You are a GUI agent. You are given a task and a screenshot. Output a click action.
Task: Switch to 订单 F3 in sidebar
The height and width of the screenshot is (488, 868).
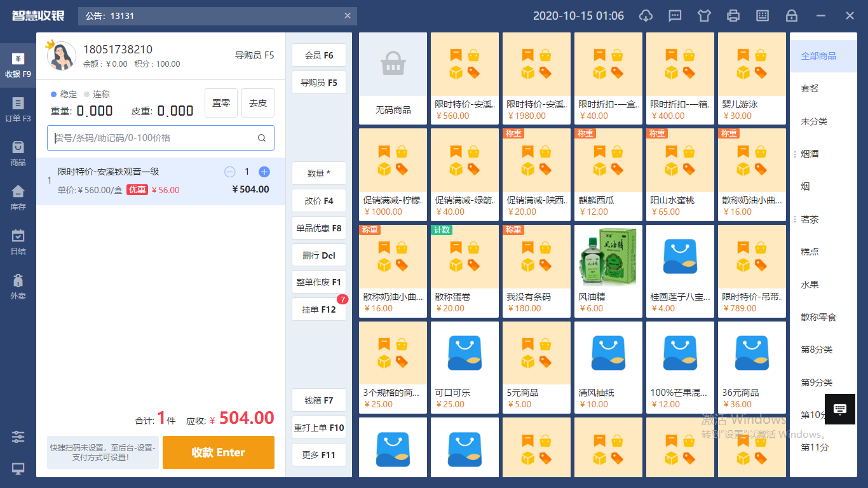tap(18, 109)
